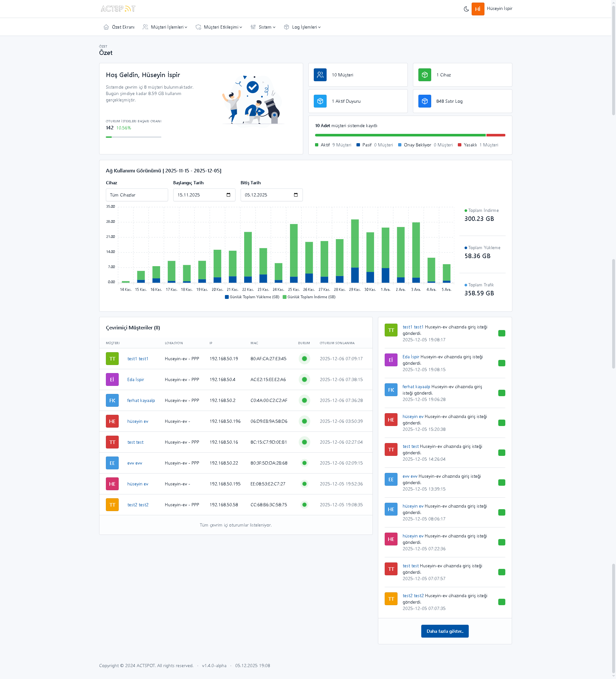Image resolution: width=616 pixels, height=679 pixels.
Task: Open calendar picker in Bitiş Tarih field
Action: pyautogui.click(x=295, y=195)
